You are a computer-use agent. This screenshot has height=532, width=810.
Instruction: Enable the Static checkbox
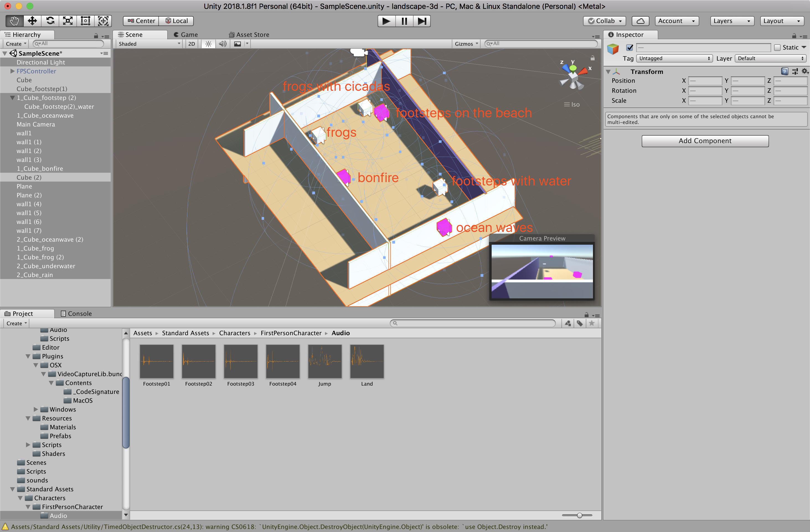pyautogui.click(x=777, y=48)
